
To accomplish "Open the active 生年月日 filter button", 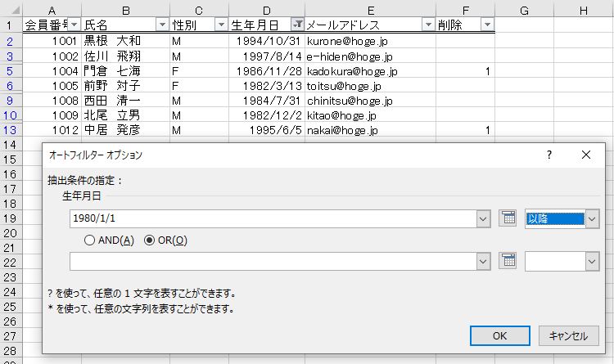I will click(x=298, y=25).
